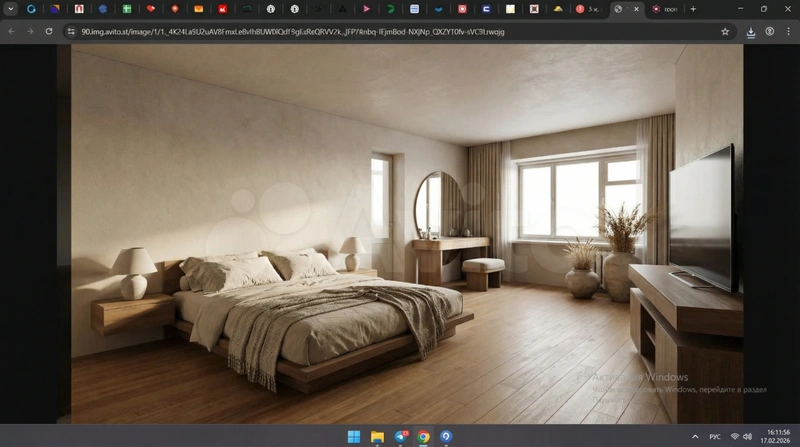The image size is (800, 447).
Task: Click the bedroom image
Action: tap(400, 230)
